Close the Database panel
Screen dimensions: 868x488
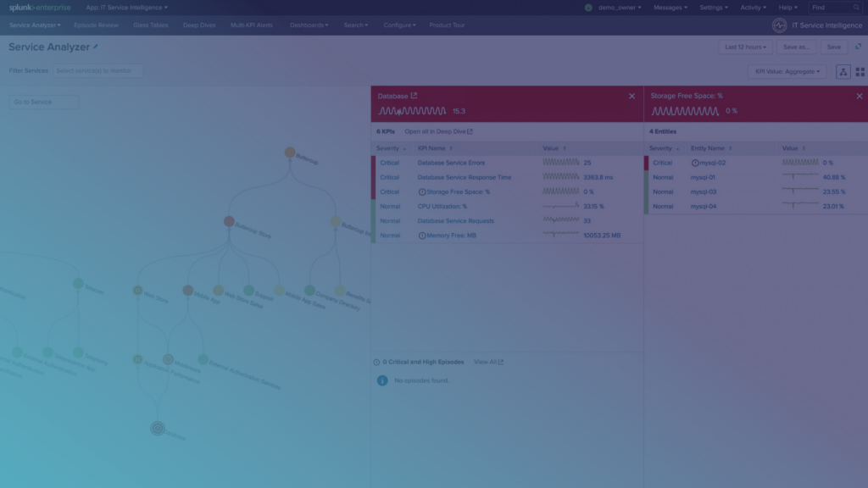632,96
